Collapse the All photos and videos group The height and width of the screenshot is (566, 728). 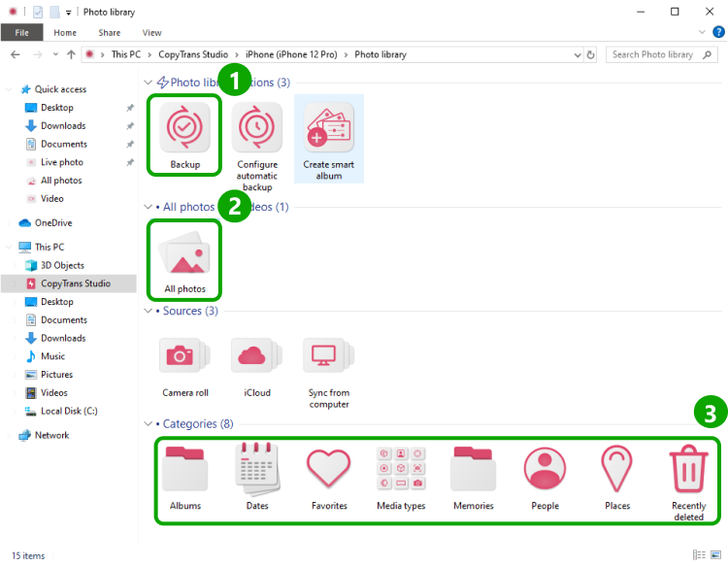(x=149, y=207)
